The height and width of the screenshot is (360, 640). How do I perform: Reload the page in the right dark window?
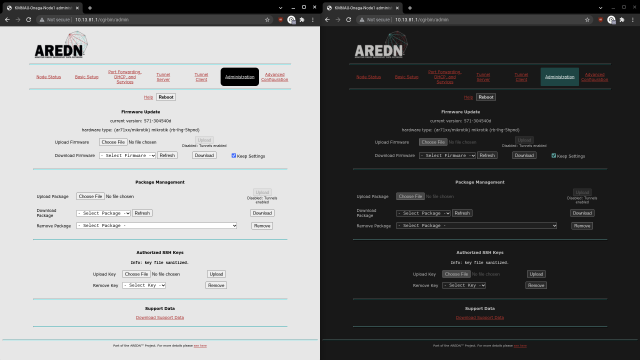[349, 20]
